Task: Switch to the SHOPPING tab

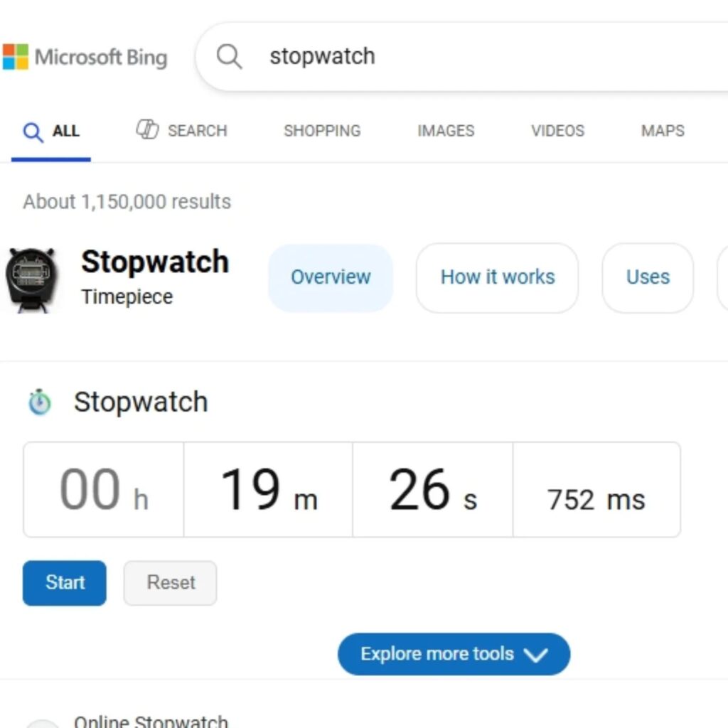Action: [322, 131]
